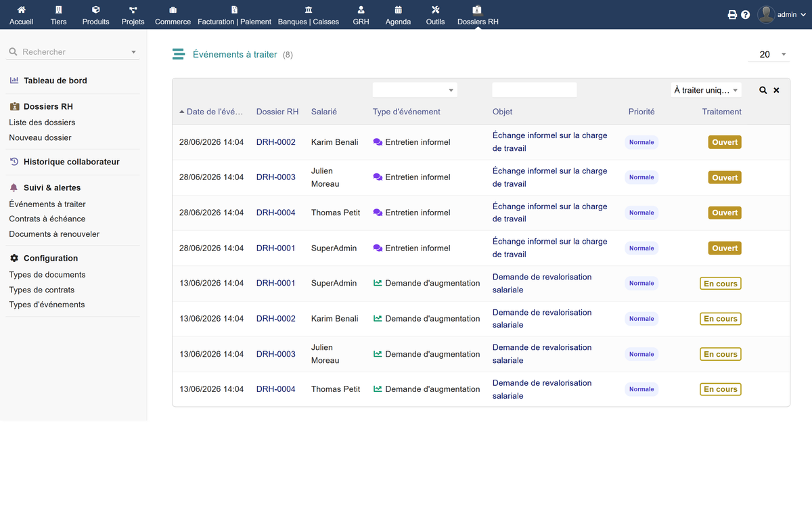Open DRH-0001 link in SuperAdmin's 13/06 row

click(276, 283)
